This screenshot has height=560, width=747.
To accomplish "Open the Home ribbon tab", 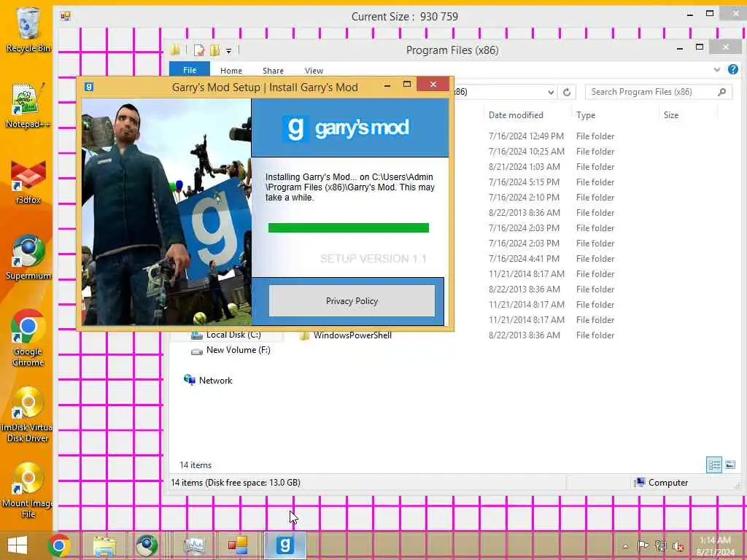I will click(x=231, y=71).
